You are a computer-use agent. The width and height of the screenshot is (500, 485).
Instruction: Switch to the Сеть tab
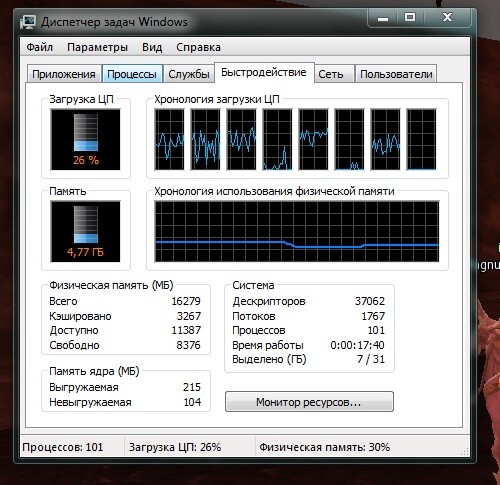click(x=334, y=74)
